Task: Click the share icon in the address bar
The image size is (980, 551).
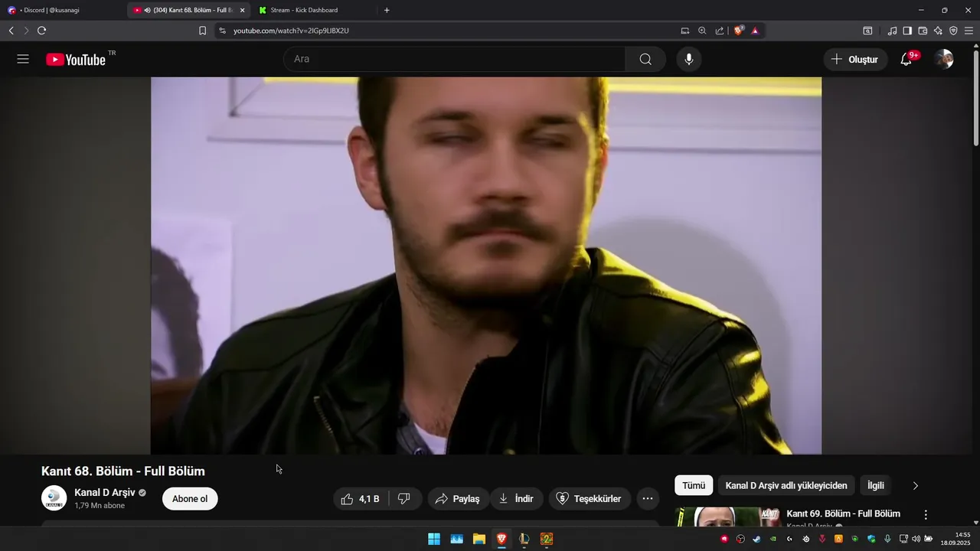Action: [x=720, y=31]
